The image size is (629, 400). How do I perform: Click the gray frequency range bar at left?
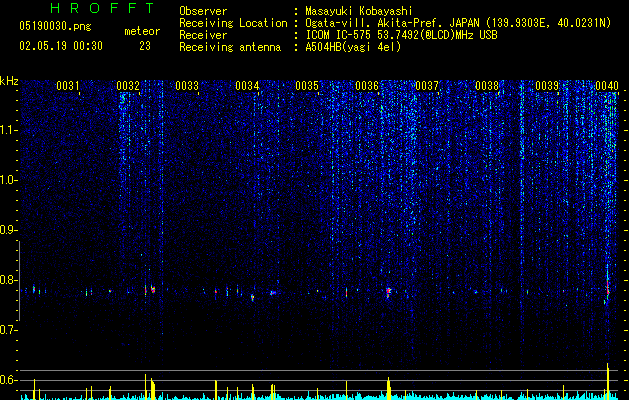tap(20, 281)
